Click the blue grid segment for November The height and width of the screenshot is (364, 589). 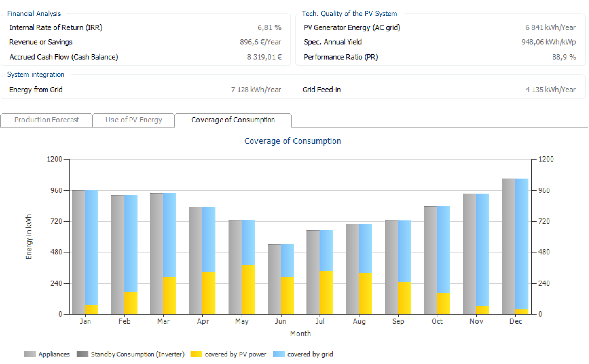pos(482,250)
